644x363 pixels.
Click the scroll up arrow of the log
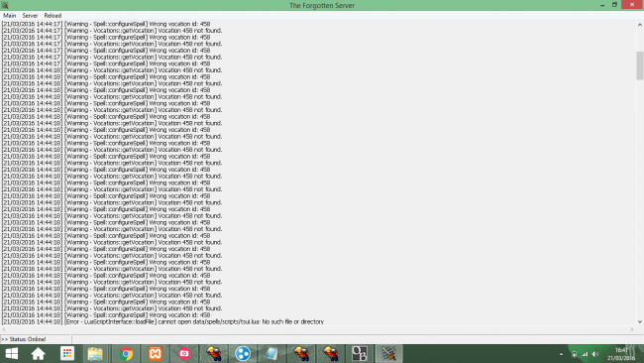click(x=639, y=25)
